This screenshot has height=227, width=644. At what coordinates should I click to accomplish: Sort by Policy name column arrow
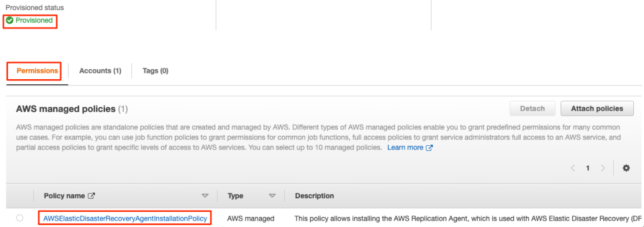point(205,196)
